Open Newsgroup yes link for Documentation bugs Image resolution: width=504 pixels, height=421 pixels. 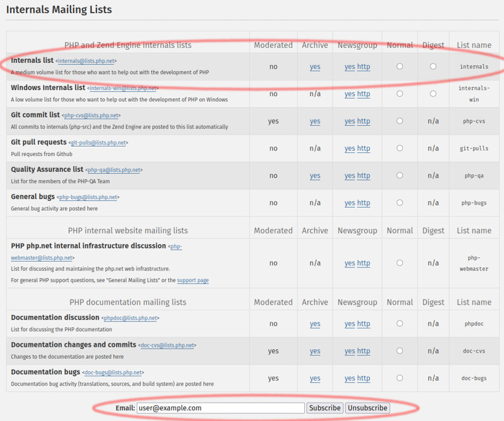point(350,379)
